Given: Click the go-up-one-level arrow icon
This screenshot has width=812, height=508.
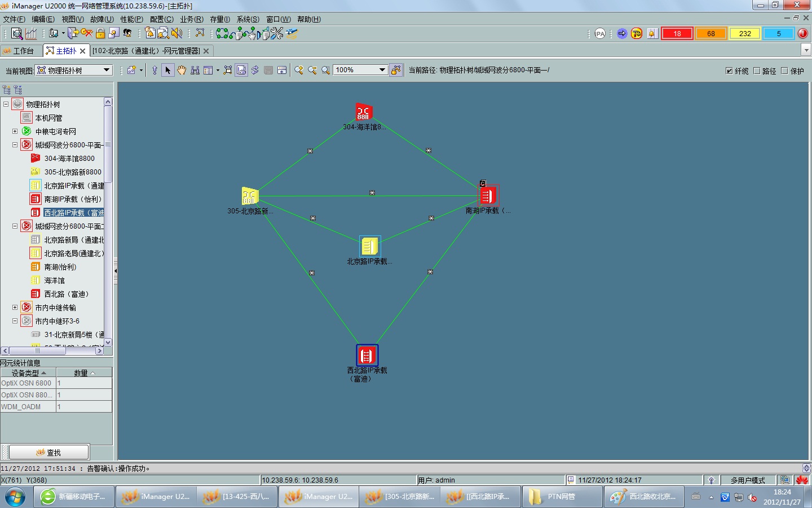Looking at the screenshot, I should pyautogui.click(x=155, y=70).
